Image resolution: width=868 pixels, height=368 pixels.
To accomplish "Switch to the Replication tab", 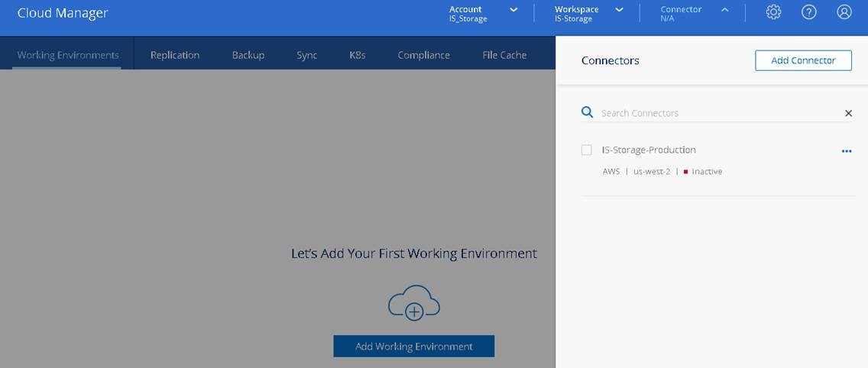I will point(175,55).
